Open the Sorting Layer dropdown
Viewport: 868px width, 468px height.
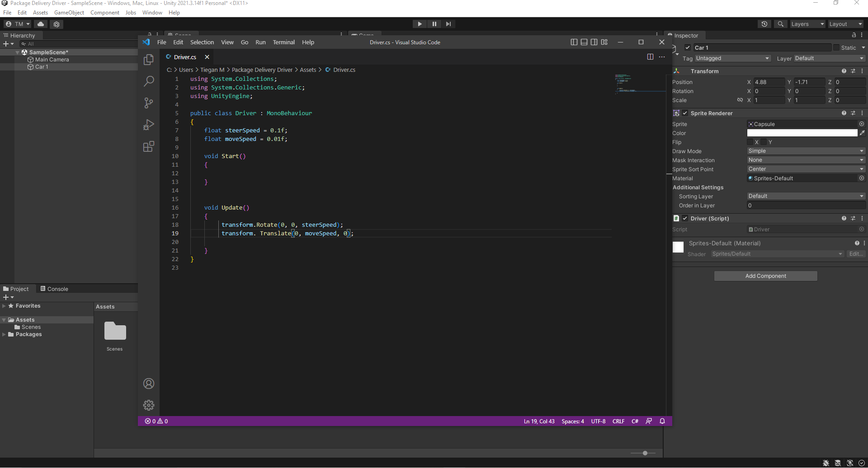(x=806, y=196)
